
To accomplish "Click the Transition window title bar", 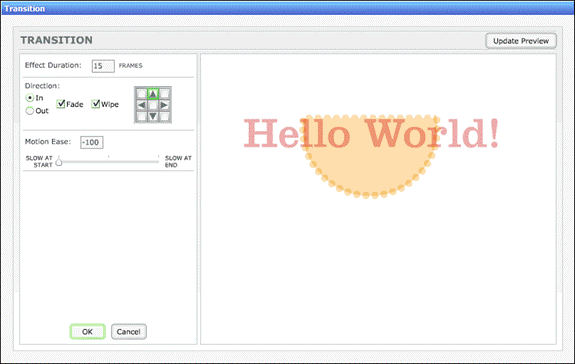I will tap(288, 8).
